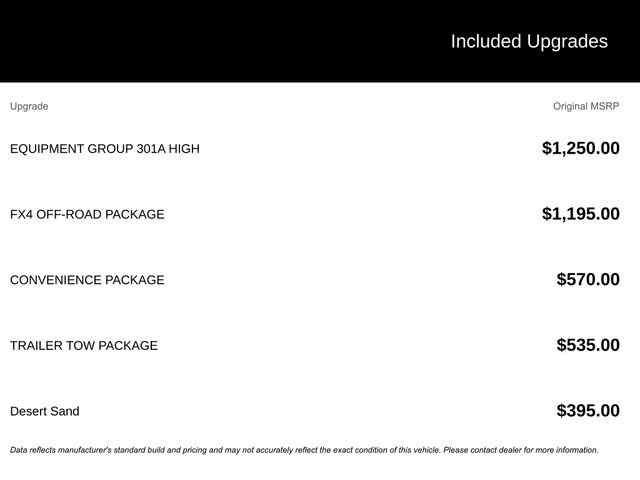Select the Desert Sand color upgrade
The width and height of the screenshot is (640, 480).
(x=44, y=411)
